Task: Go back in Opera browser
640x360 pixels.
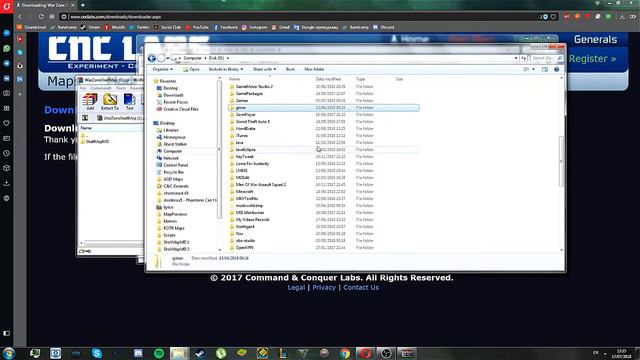Action: pos(20,17)
